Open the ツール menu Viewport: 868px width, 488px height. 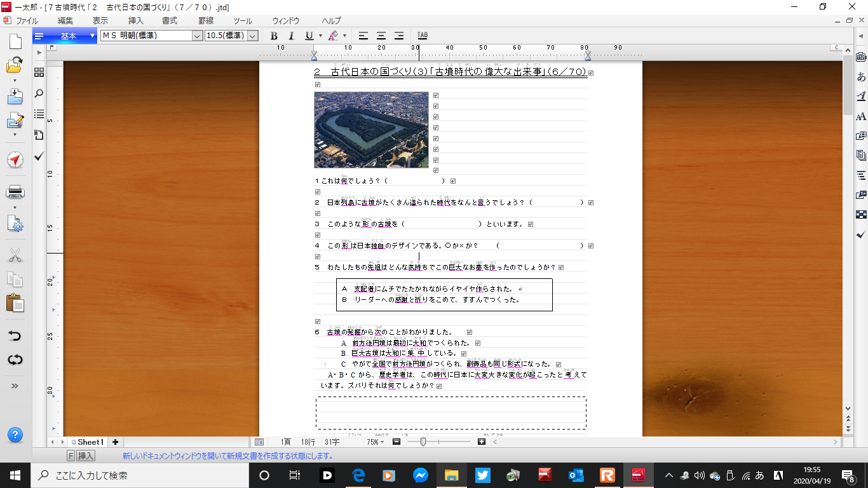pyautogui.click(x=243, y=20)
